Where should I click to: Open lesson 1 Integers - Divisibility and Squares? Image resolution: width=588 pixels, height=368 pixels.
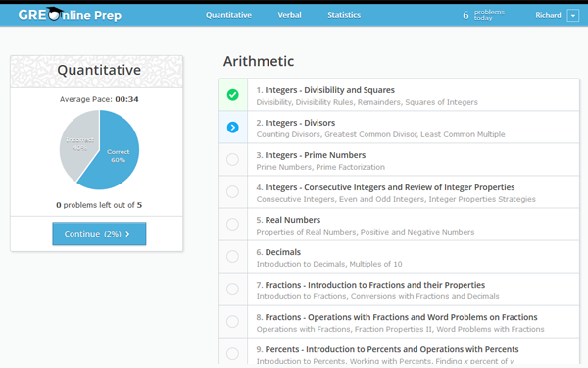414,94
